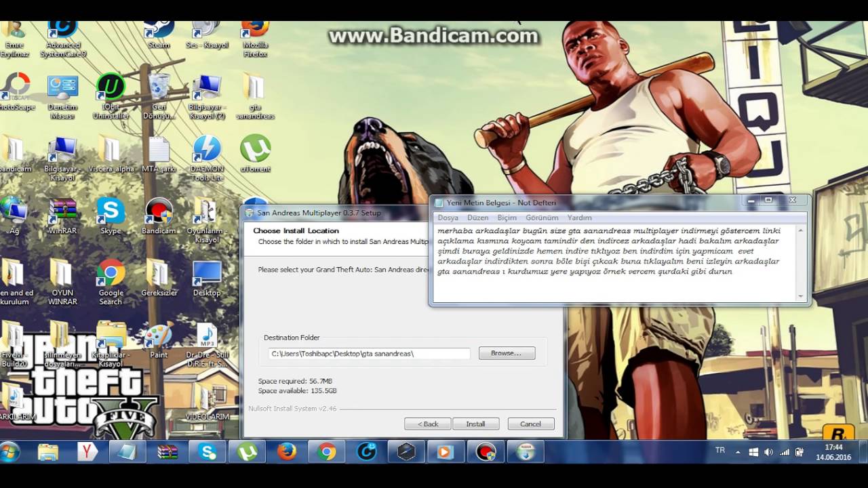Open the VIDEOLARIM folder on desktop
868x488 pixels.
(207, 403)
